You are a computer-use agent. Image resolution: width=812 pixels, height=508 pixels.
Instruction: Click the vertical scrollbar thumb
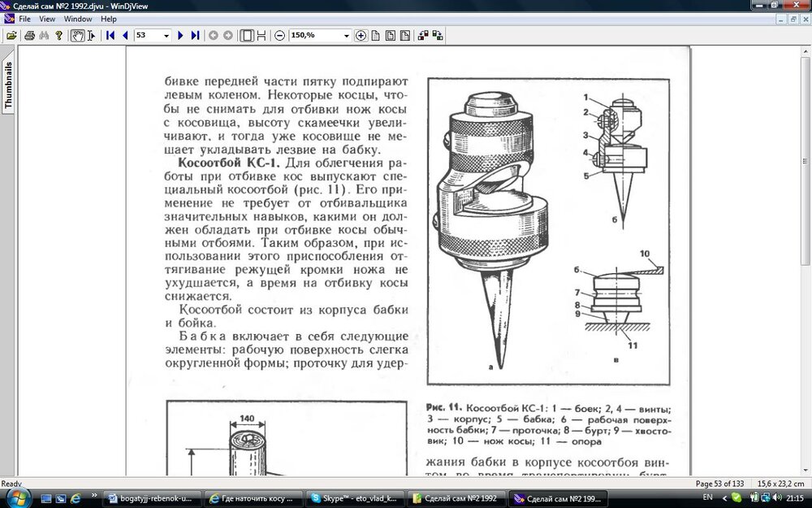[x=806, y=163]
